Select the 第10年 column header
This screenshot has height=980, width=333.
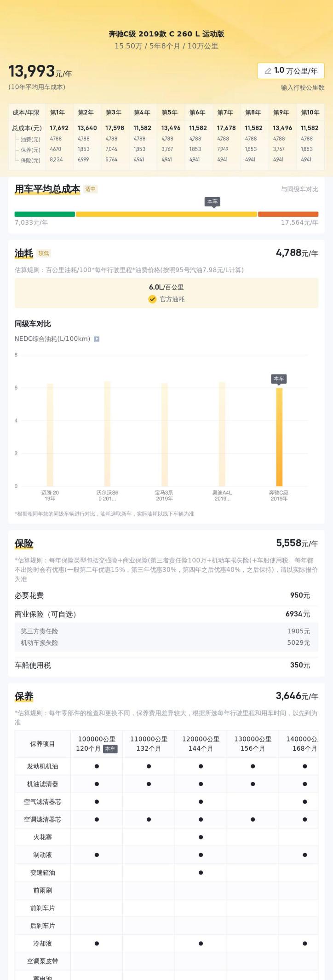pyautogui.click(x=310, y=112)
